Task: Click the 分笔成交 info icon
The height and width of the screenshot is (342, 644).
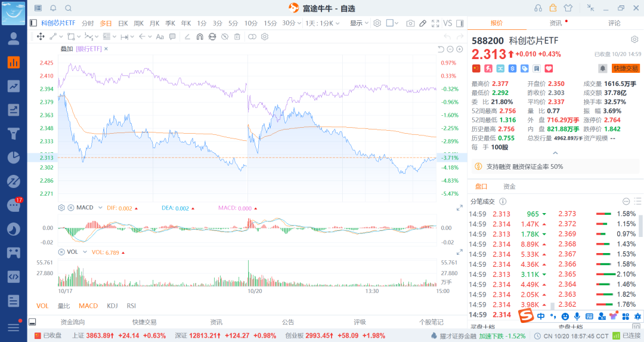Action: pyautogui.click(x=503, y=201)
